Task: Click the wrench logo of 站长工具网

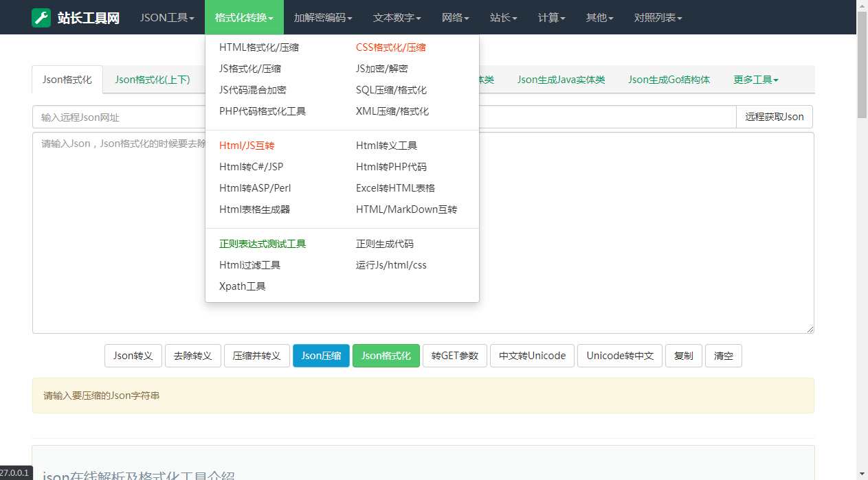Action: [41, 16]
